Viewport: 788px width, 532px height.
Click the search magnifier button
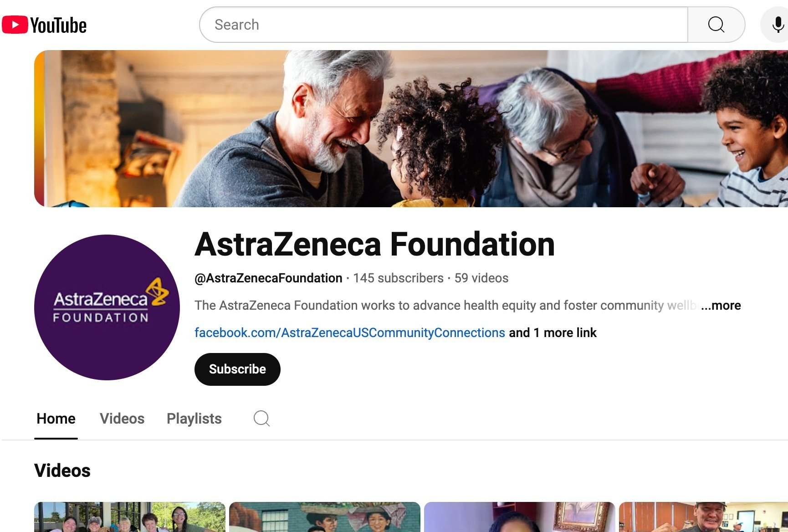[x=716, y=25]
